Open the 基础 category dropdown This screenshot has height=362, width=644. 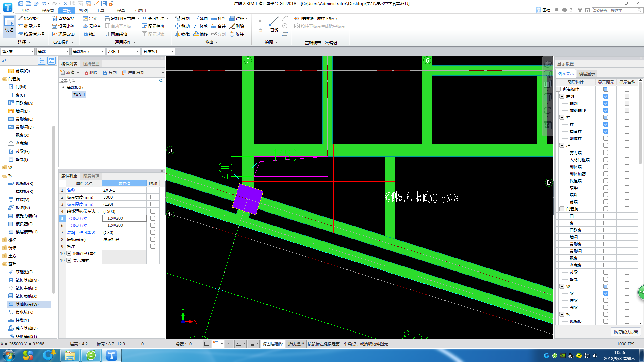(53, 51)
